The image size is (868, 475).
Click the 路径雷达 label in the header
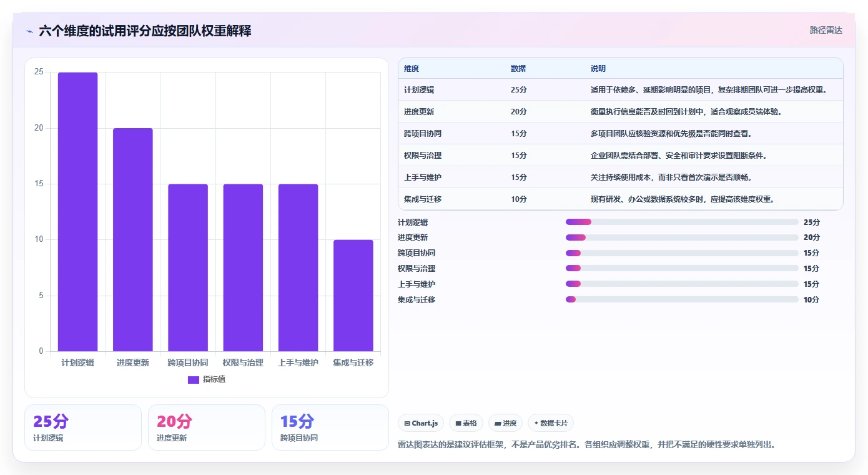click(x=826, y=30)
